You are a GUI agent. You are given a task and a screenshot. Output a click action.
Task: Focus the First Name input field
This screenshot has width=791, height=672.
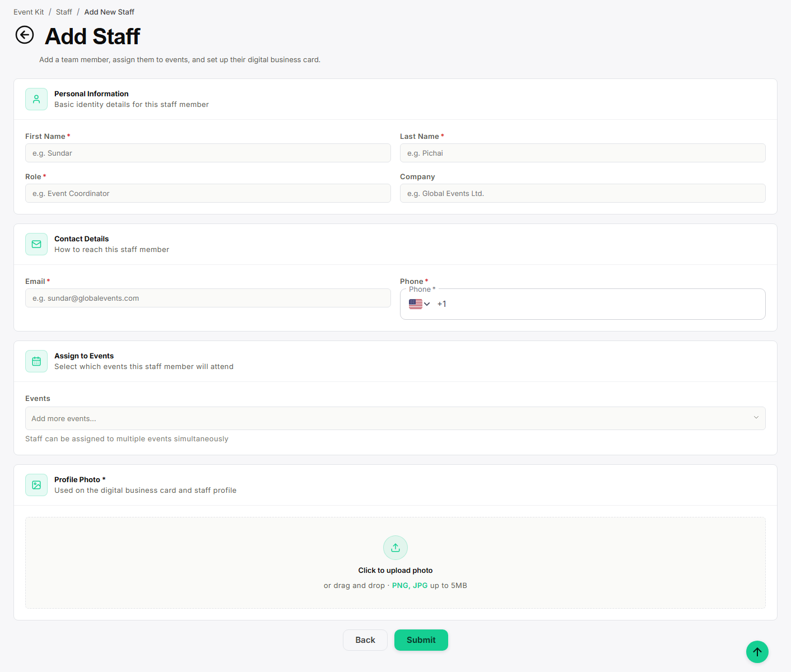point(208,153)
